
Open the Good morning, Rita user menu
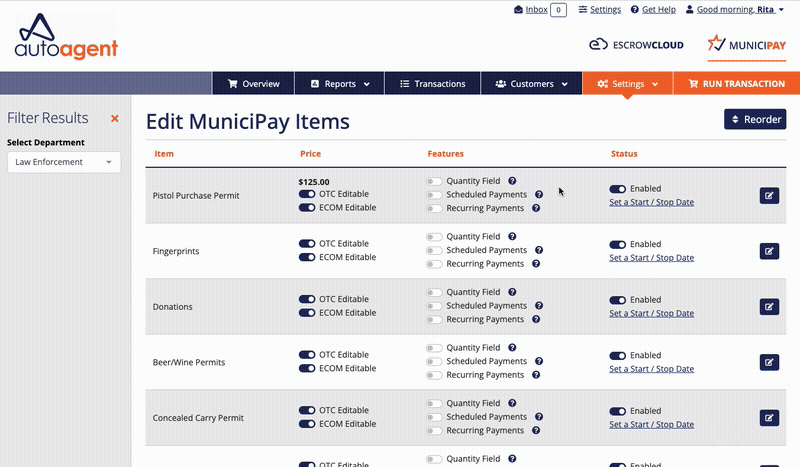tap(735, 9)
